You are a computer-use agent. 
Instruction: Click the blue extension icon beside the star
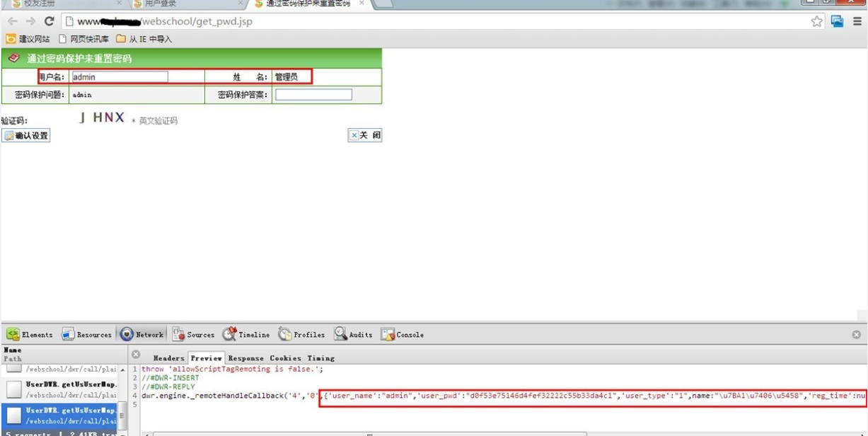[838, 21]
